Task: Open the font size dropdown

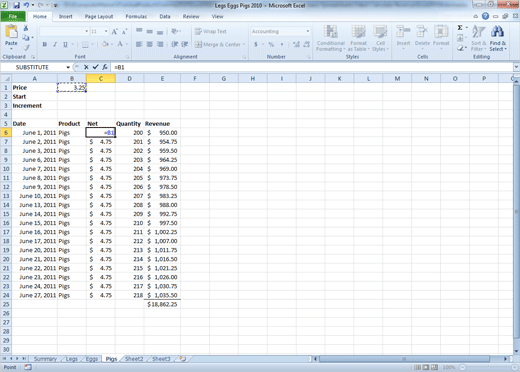Action: coord(106,31)
